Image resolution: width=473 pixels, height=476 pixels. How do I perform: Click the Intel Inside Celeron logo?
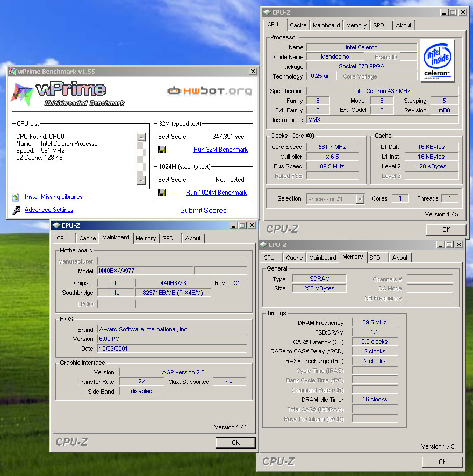[437, 61]
